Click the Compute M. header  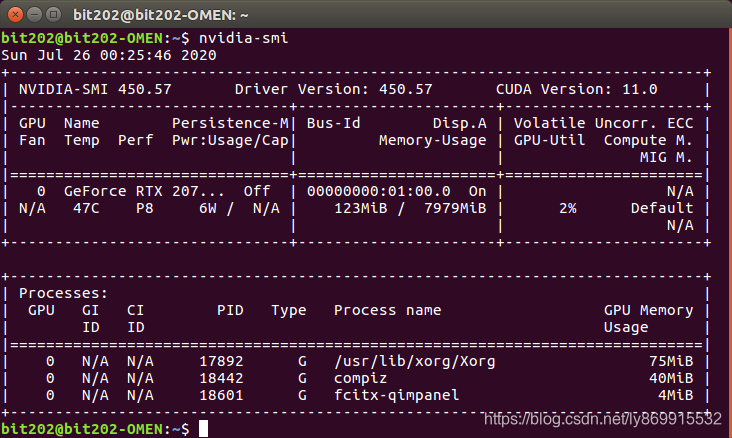tap(648, 141)
